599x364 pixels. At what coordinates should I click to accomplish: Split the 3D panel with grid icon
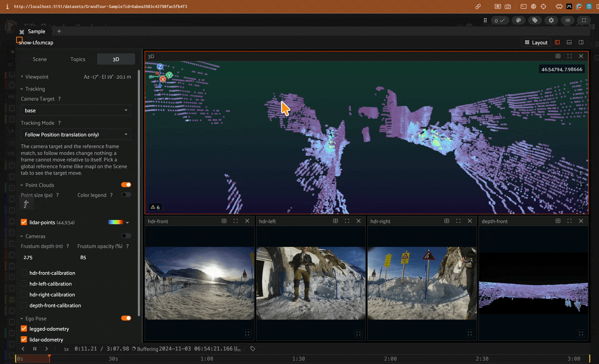click(x=558, y=56)
